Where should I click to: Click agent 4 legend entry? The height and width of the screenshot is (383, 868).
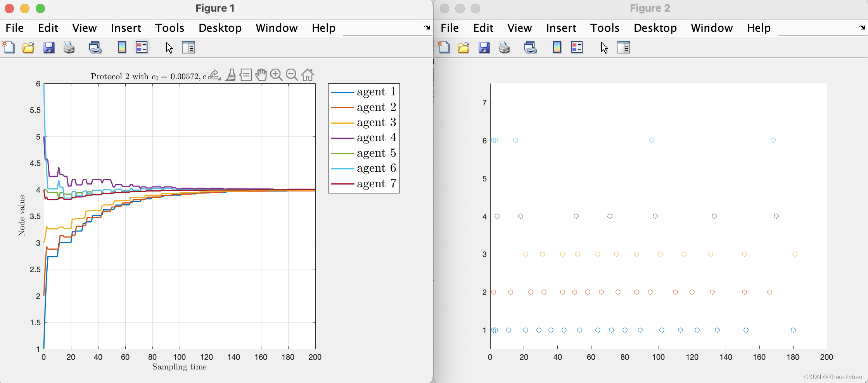point(363,138)
